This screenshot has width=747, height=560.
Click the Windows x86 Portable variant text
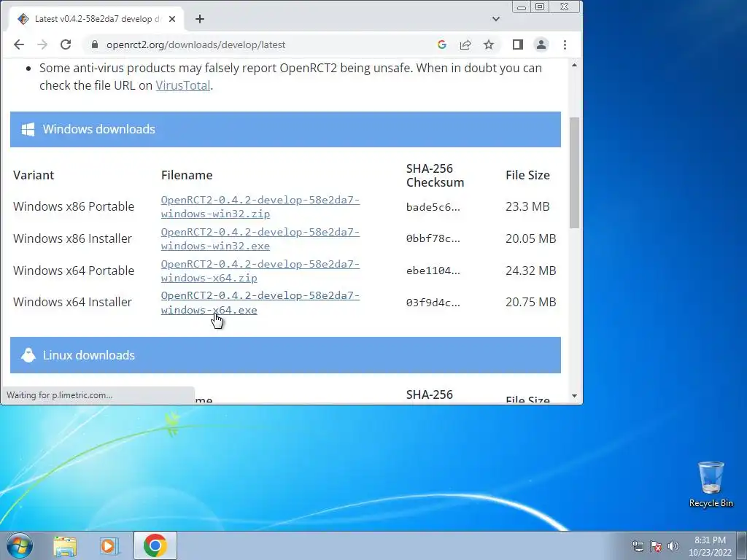tap(74, 206)
